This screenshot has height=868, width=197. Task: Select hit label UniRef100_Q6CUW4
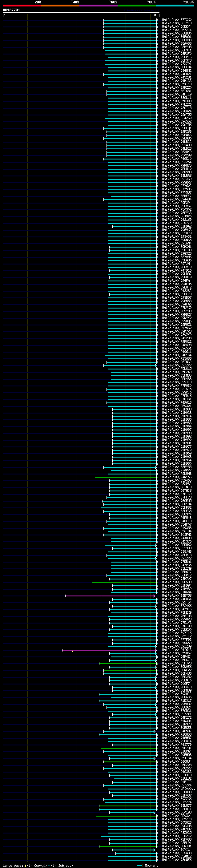coord(176,761)
